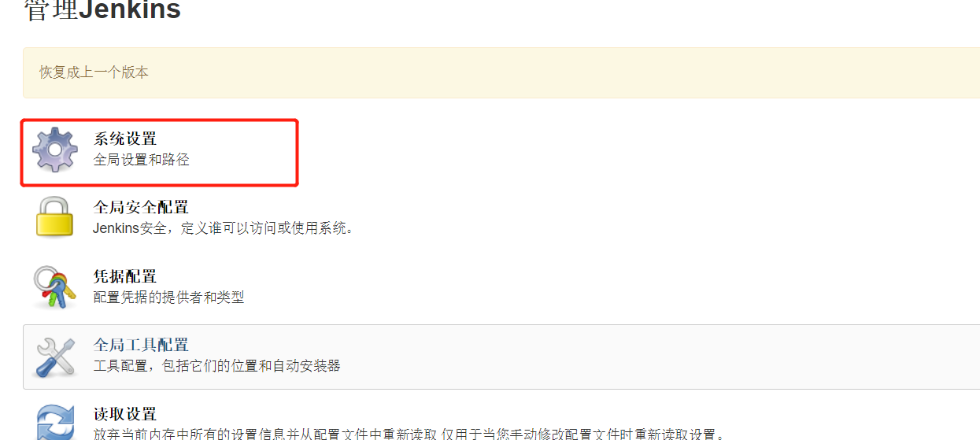Click the 放弃当前内存 reload description text

click(409, 434)
